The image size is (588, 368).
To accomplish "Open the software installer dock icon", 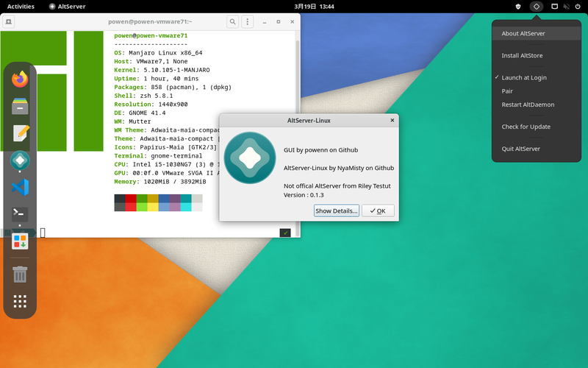I will point(20,241).
